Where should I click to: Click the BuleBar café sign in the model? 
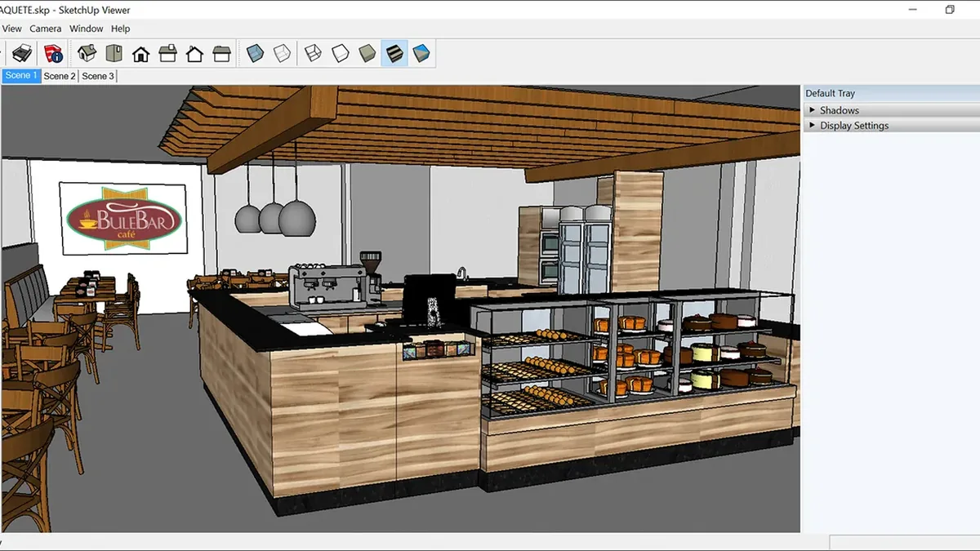(122, 219)
